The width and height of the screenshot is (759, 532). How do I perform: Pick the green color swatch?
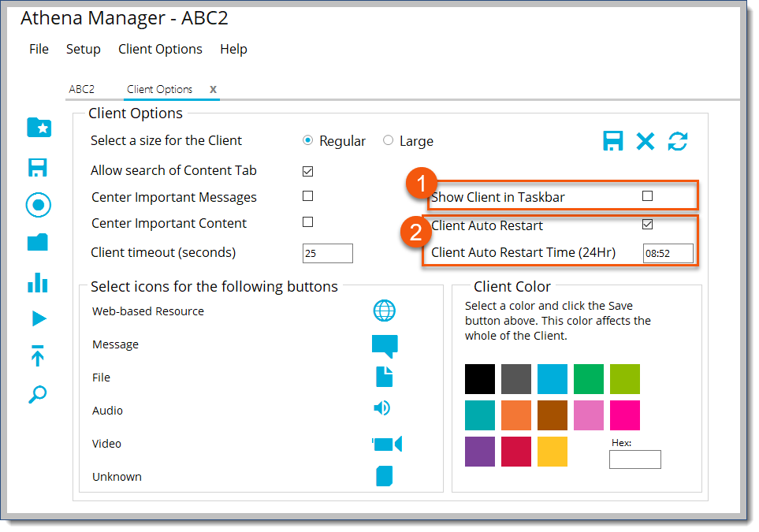coord(589,379)
